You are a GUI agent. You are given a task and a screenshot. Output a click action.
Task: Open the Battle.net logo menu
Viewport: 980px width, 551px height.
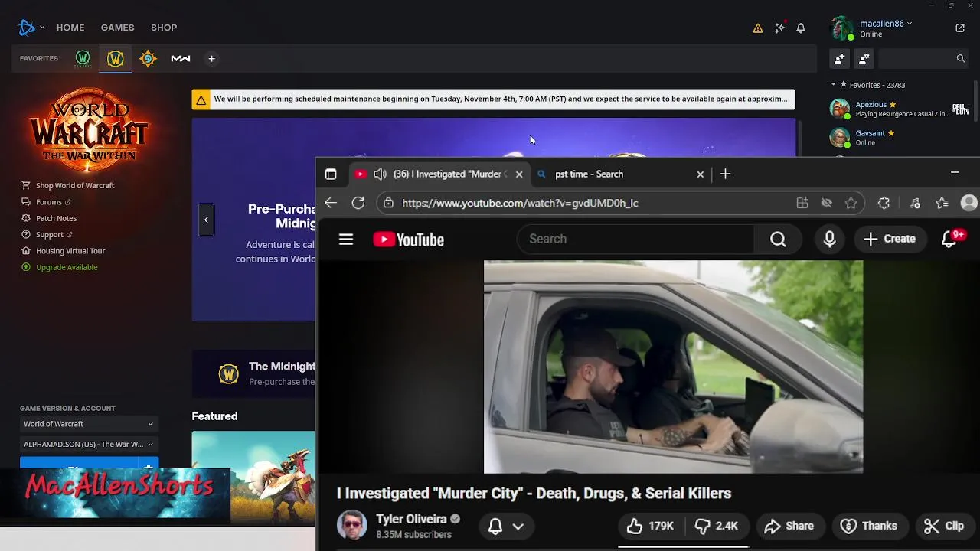(x=27, y=28)
